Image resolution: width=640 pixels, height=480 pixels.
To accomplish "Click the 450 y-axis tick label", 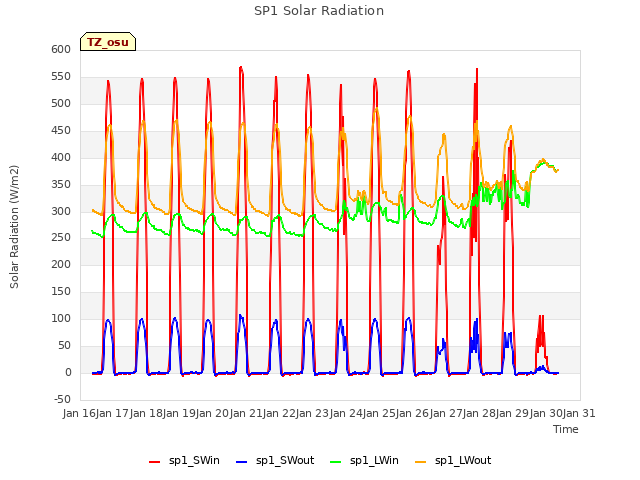I will (x=61, y=130).
